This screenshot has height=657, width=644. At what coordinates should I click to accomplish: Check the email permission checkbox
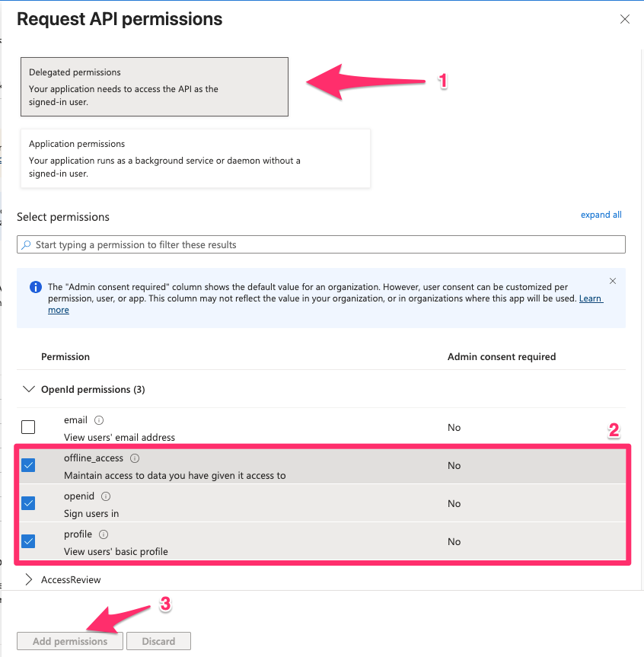28,427
